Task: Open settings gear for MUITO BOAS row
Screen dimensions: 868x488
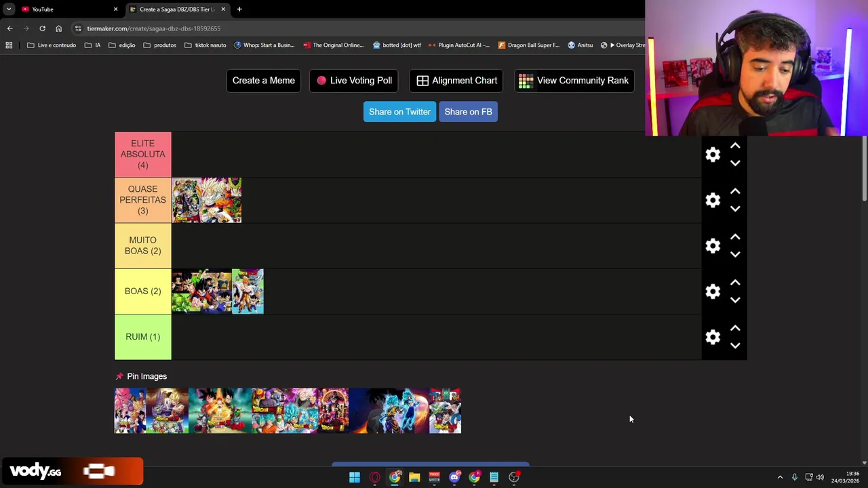Action: click(713, 245)
